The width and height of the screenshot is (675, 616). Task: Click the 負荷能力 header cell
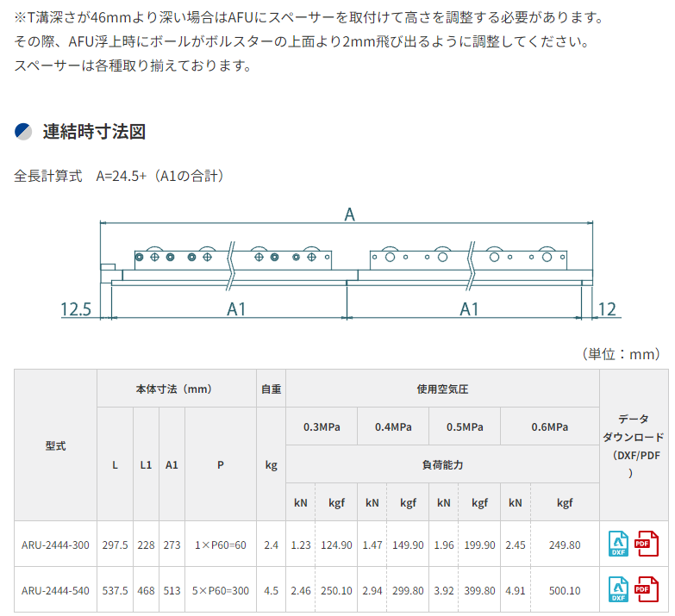tap(441, 464)
